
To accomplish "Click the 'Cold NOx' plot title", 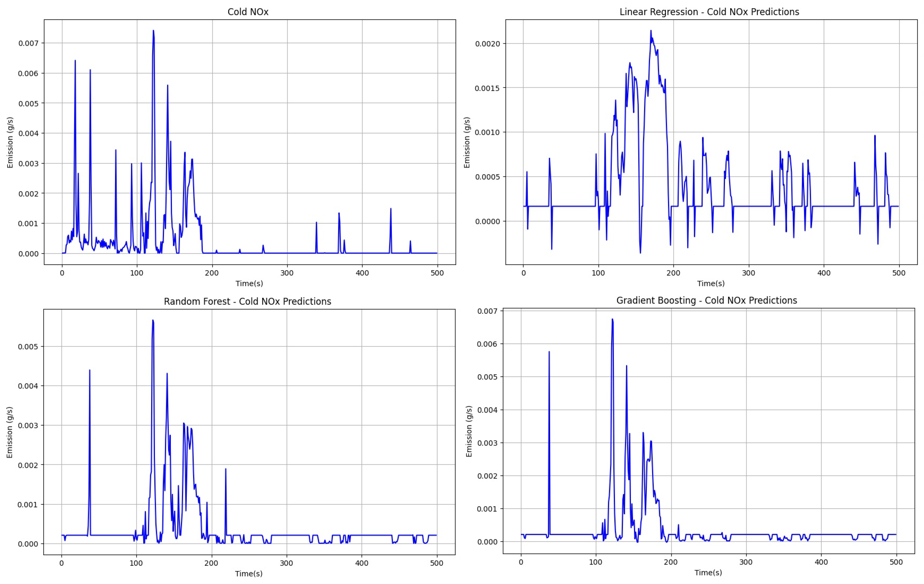I will (x=248, y=12).
